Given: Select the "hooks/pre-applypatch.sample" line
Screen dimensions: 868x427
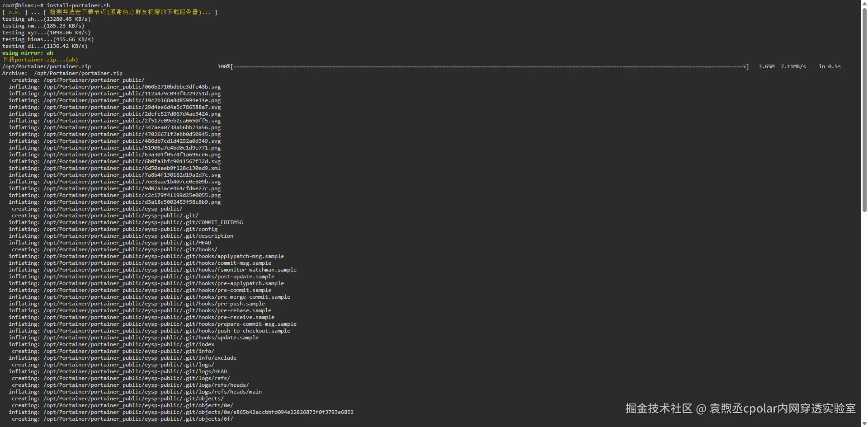Looking at the screenshot, I should [146, 283].
